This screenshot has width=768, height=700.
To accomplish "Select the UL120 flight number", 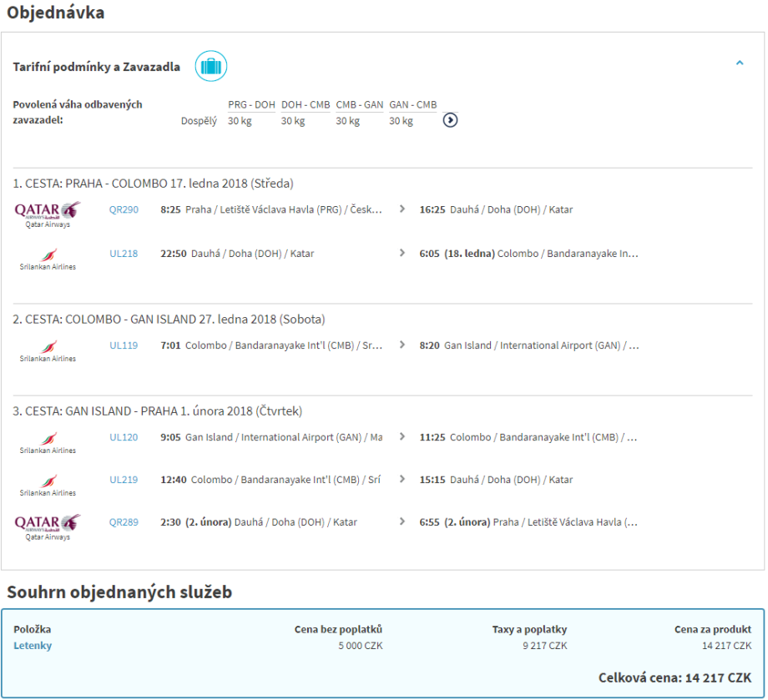I will (124, 437).
